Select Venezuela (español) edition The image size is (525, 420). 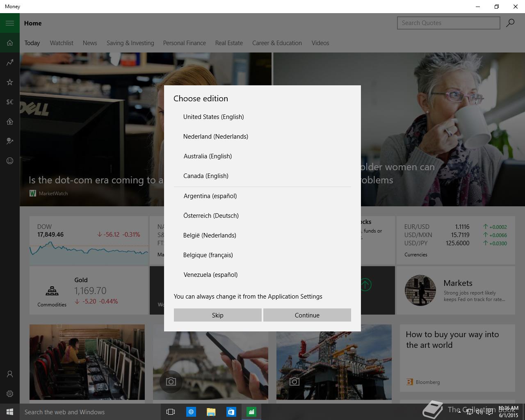click(262, 275)
